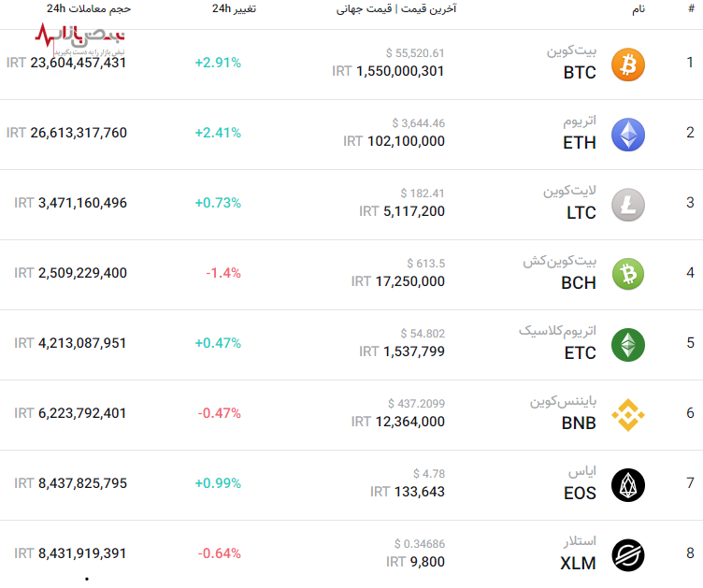
Task: Click the orange Bitcoin BTC coin icon
Action: click(x=628, y=65)
